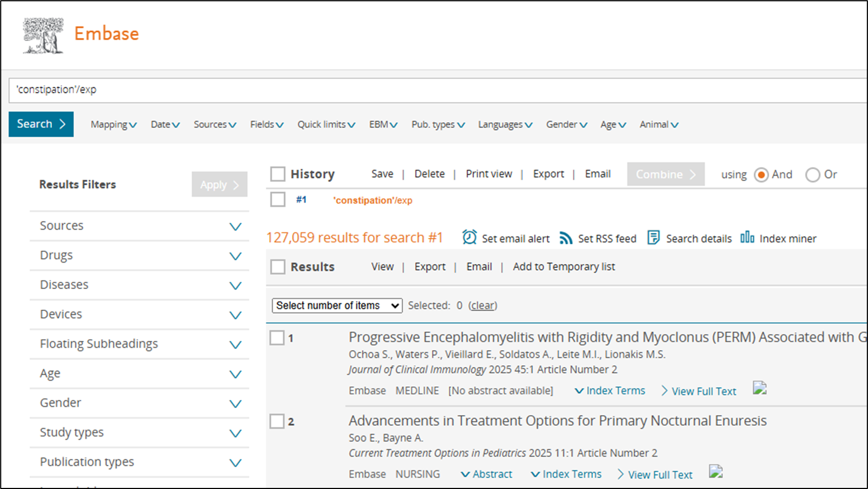Screen dimensions: 868x489
Task: Open the Select number of items dropdown
Action: click(x=336, y=305)
